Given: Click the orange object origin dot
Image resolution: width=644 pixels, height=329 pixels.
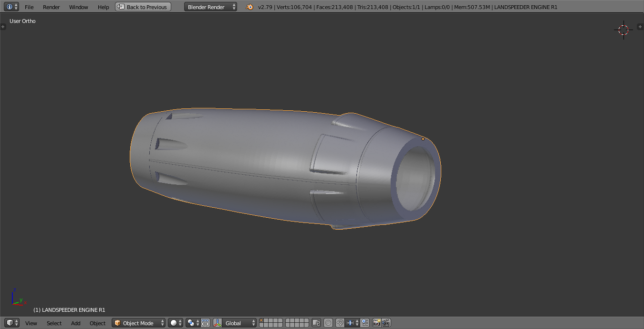Looking at the screenshot, I should pyautogui.click(x=423, y=139).
